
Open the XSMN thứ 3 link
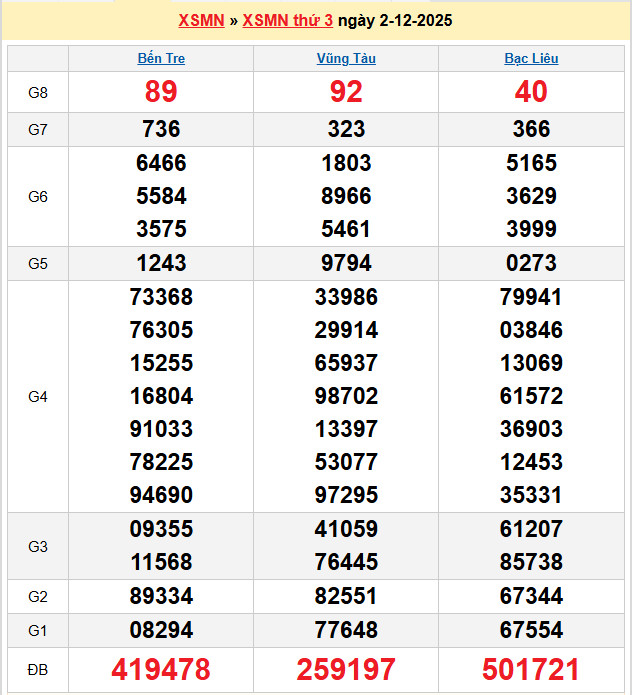(288, 21)
